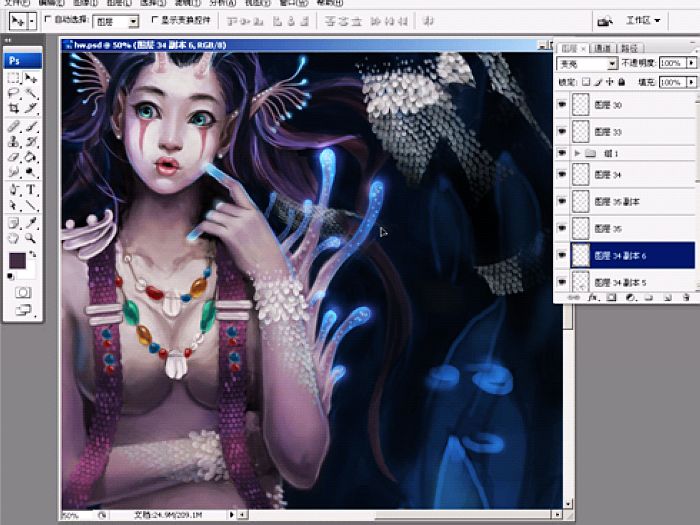Select the Rectangular Marquee tool

13,78
